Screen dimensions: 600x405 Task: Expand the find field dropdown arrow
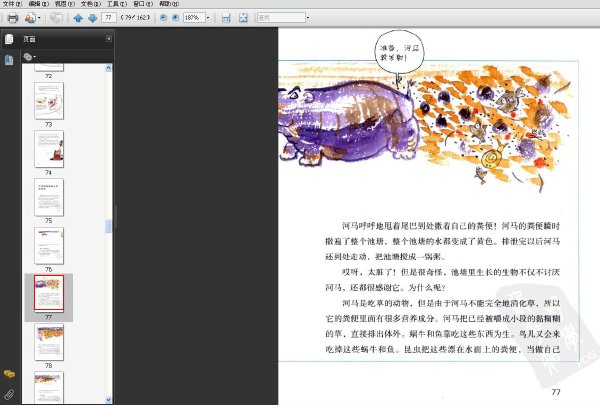point(308,18)
